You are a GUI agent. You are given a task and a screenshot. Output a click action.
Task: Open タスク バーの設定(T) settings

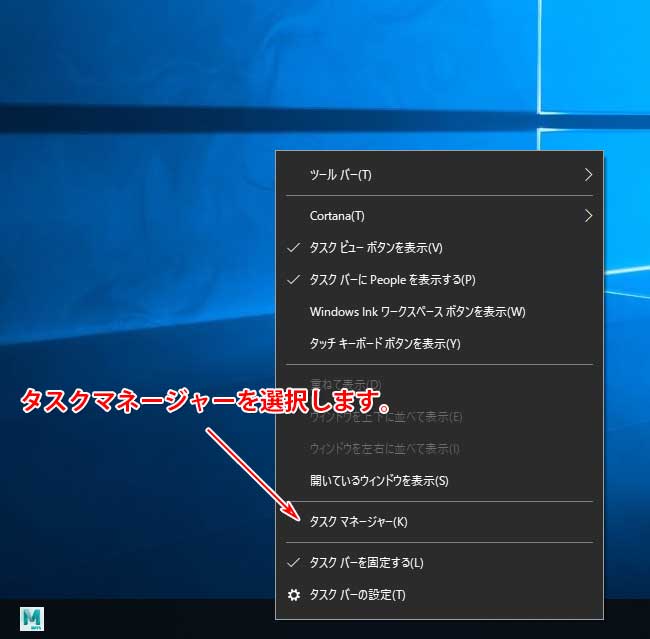click(439, 595)
